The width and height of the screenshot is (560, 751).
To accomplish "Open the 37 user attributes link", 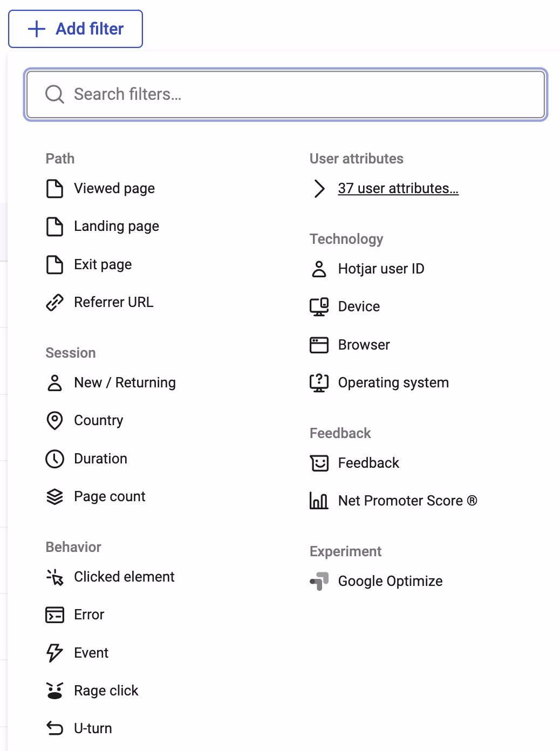I will click(x=398, y=188).
